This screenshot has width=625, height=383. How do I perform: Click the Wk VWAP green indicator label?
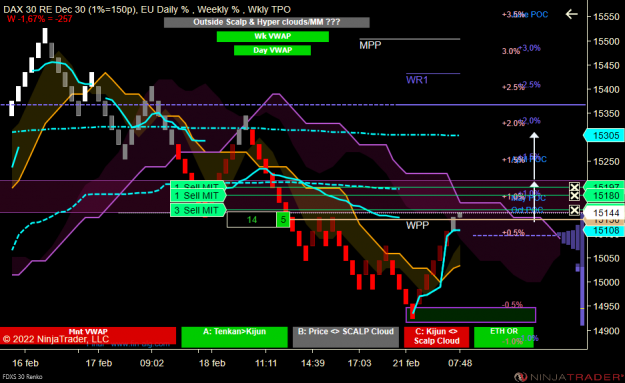coord(273,36)
